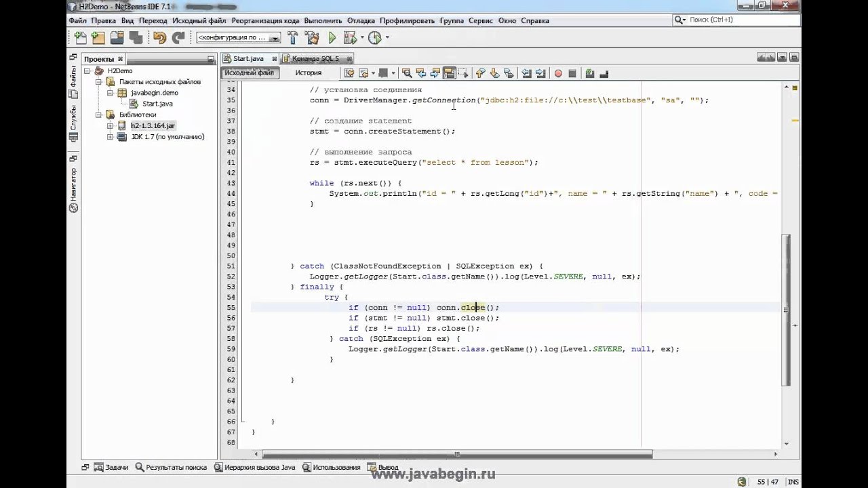
Task: Click the horizontal editor scrollbar
Action: (458, 454)
